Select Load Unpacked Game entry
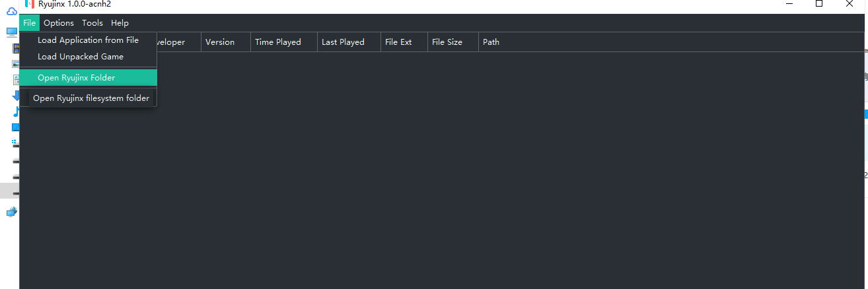The height and width of the screenshot is (289, 868). 89,57
